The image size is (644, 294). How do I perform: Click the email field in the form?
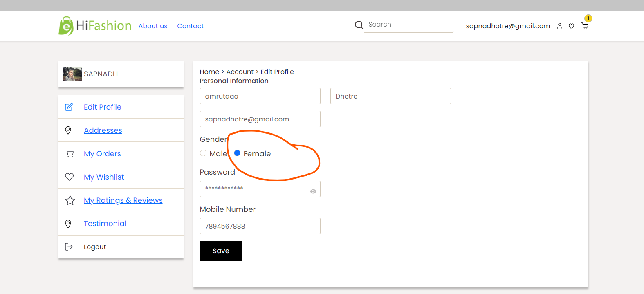tap(260, 119)
